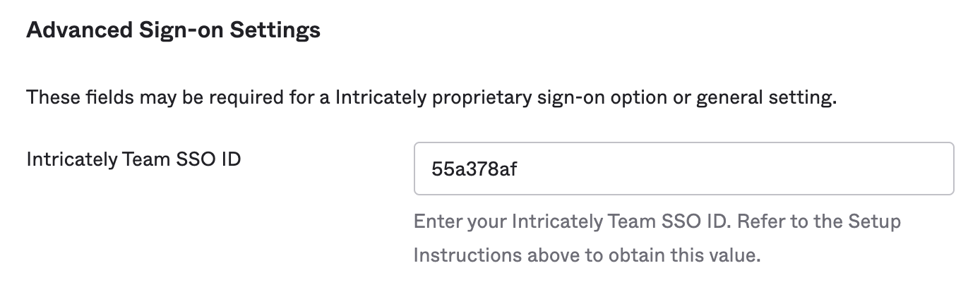This screenshot has width=980, height=292.
Task: Click the word Instructions in the helper text
Action: coord(458,255)
